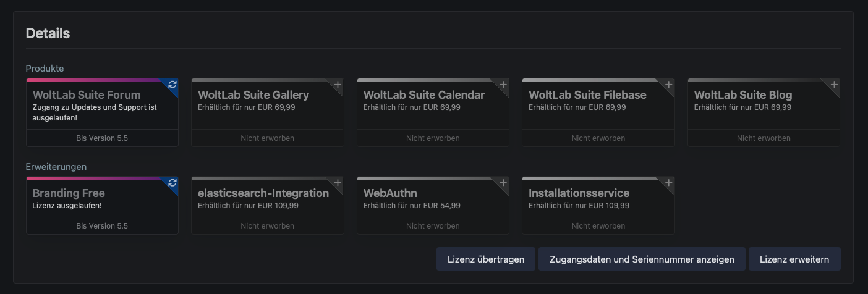Add WoltLab Suite Gallery via plus icon
The width and height of the screenshot is (868, 294).
pos(338,85)
